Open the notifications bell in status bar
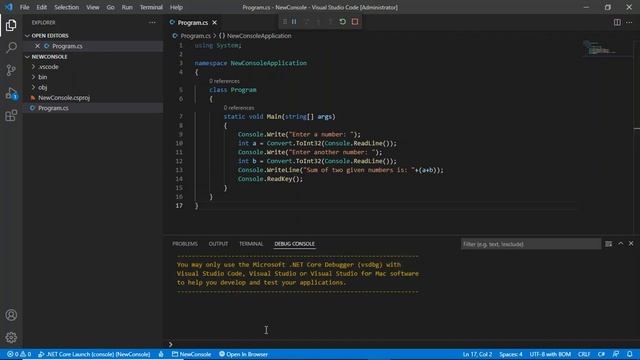The width and height of the screenshot is (640, 360). (630, 354)
